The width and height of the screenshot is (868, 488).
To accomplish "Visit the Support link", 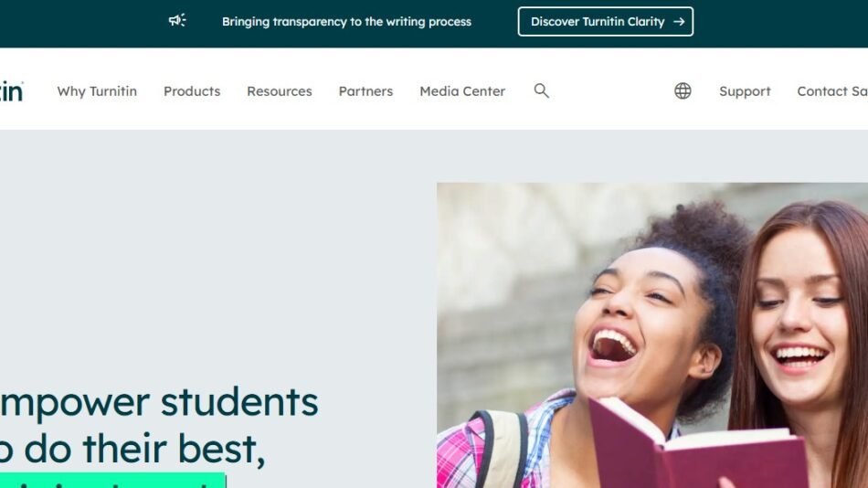I will tap(745, 91).
